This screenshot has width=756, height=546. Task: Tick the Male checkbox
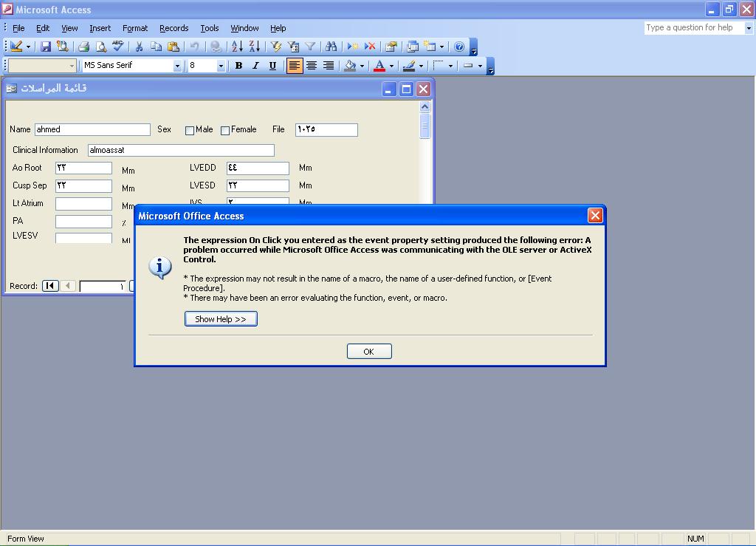190,130
